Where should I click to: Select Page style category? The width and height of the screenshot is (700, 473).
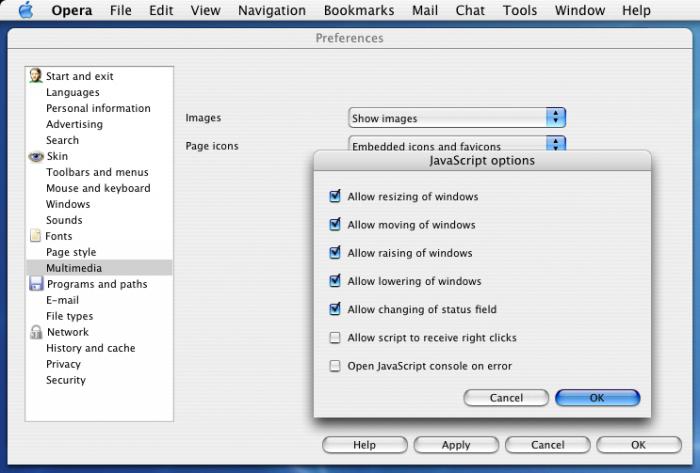click(x=71, y=252)
